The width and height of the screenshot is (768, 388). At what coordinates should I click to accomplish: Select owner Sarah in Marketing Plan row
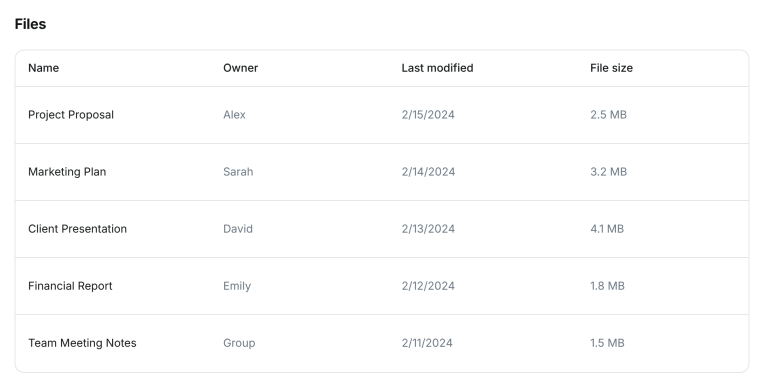238,172
